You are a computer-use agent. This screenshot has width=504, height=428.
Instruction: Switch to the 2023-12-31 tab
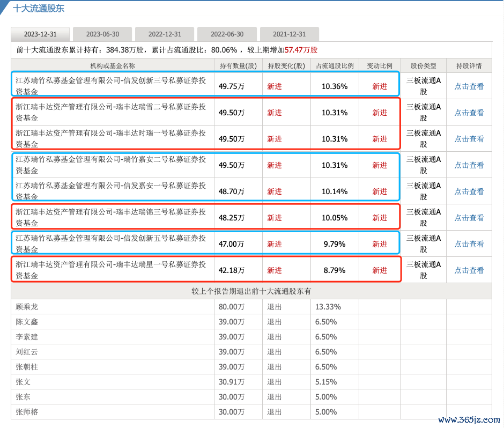(40, 34)
